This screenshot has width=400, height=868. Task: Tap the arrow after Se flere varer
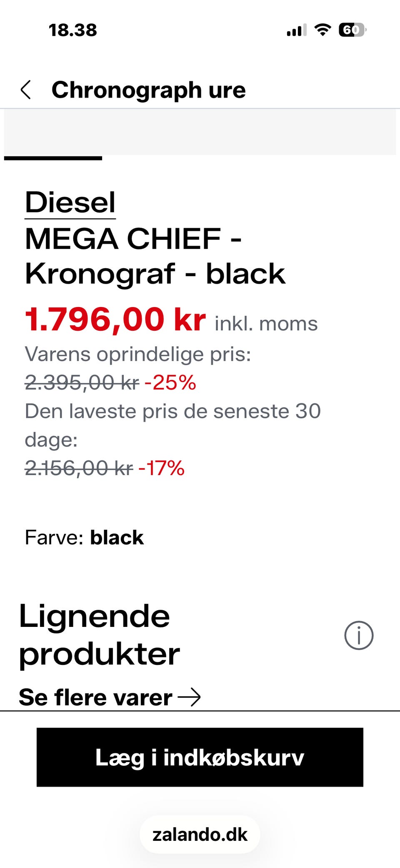(x=189, y=697)
